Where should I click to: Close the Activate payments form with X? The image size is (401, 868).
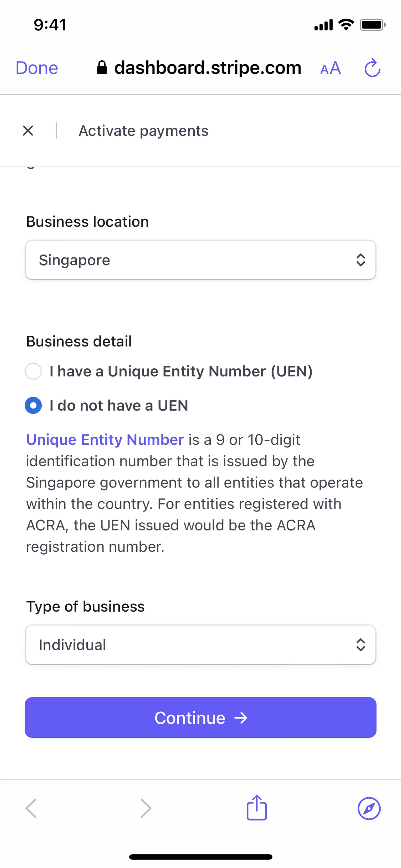28,131
